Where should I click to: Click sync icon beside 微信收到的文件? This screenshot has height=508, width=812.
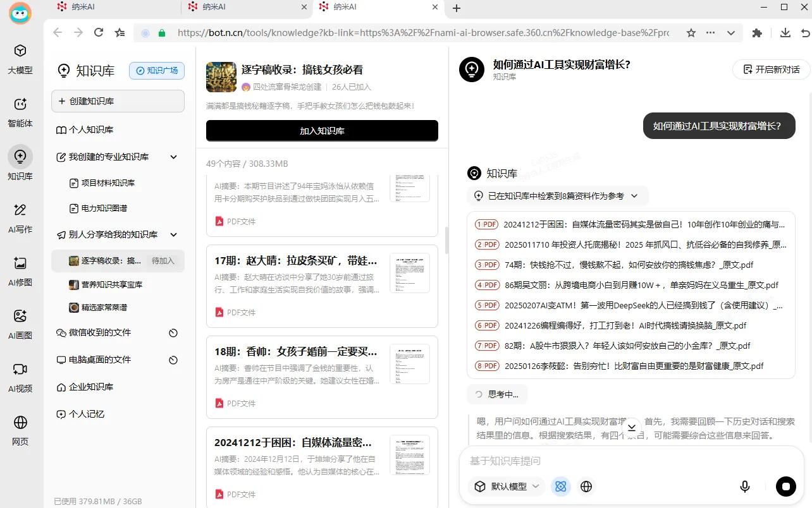tap(173, 333)
